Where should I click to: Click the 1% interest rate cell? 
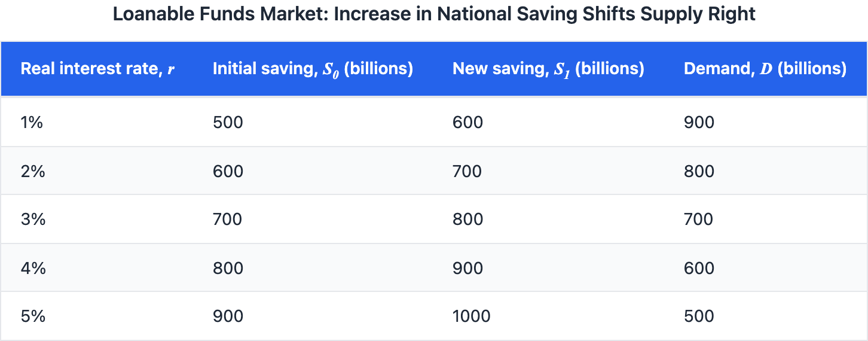pos(33,123)
